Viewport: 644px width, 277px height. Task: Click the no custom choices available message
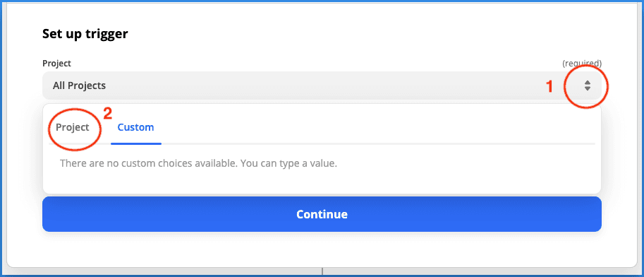click(x=198, y=163)
